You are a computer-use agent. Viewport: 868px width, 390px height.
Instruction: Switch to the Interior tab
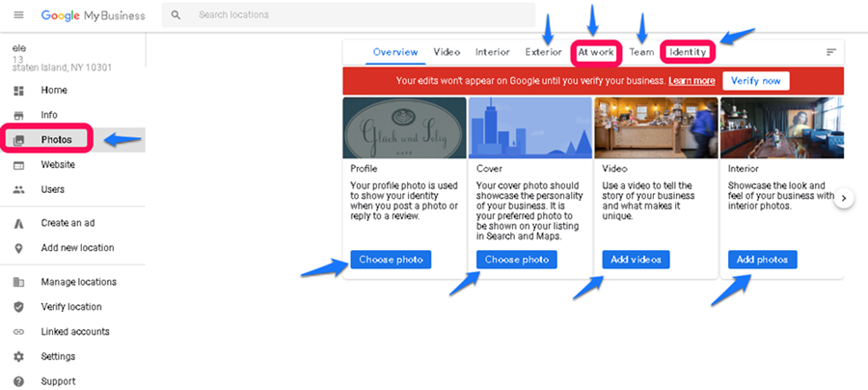493,52
